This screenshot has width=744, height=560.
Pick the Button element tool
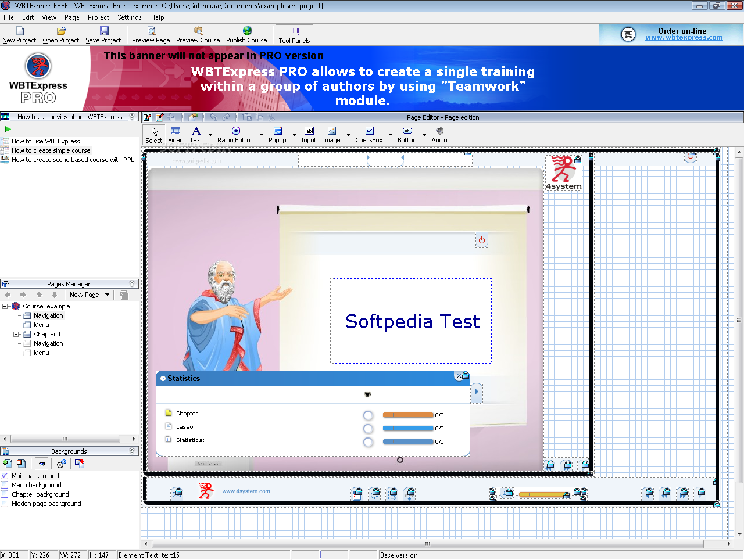coord(407,135)
